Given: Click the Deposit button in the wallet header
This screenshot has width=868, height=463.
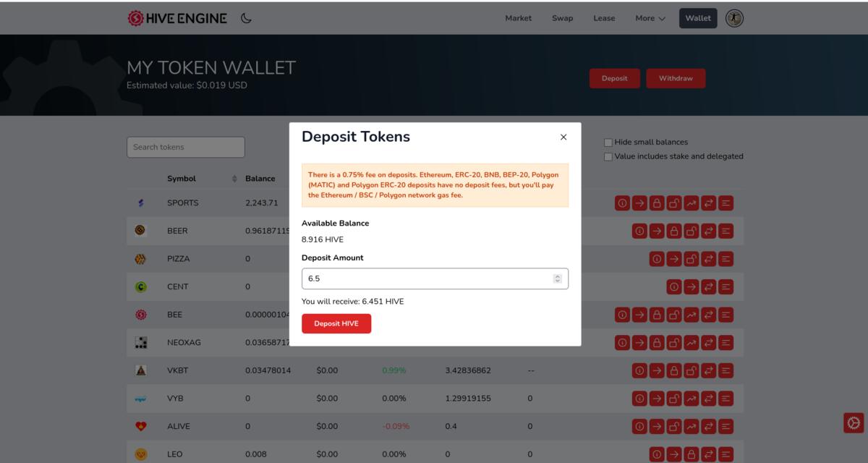Looking at the screenshot, I should pyautogui.click(x=615, y=78).
